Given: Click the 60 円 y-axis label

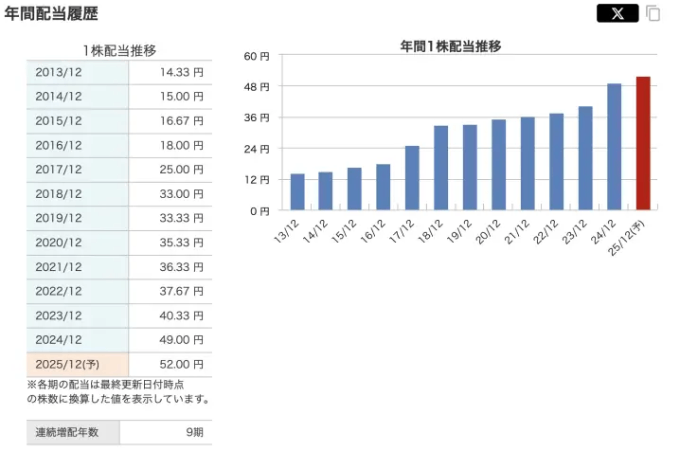Looking at the screenshot, I should tap(257, 57).
